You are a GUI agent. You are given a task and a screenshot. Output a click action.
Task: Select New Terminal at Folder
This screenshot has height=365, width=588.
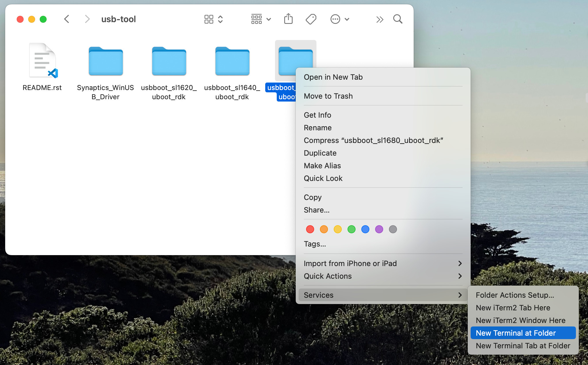coord(515,333)
